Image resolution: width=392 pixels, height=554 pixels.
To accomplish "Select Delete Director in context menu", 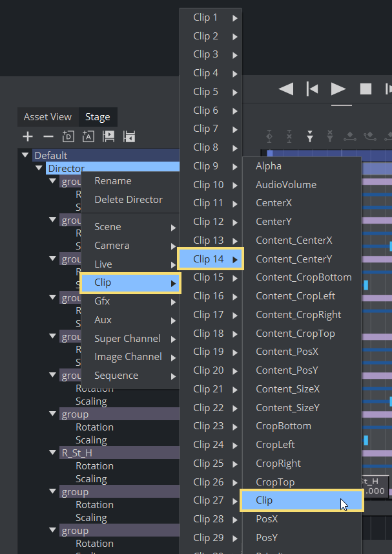I will coord(129,200).
